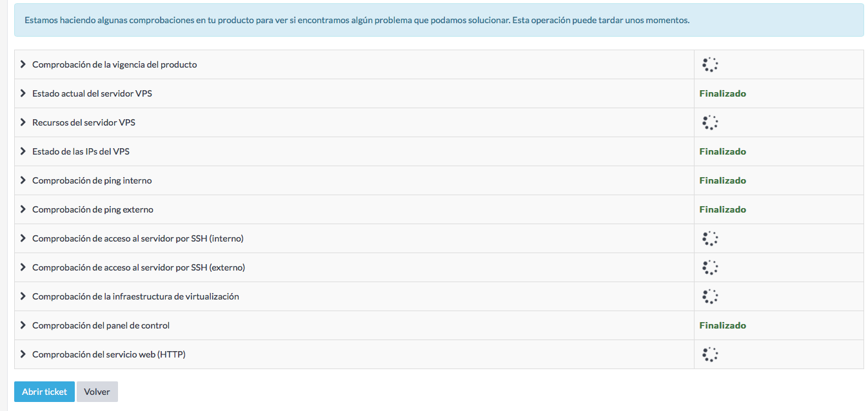The width and height of the screenshot is (868, 411).
Task: Expand the Recursos del servidor VPS chevron
Action: coord(23,122)
